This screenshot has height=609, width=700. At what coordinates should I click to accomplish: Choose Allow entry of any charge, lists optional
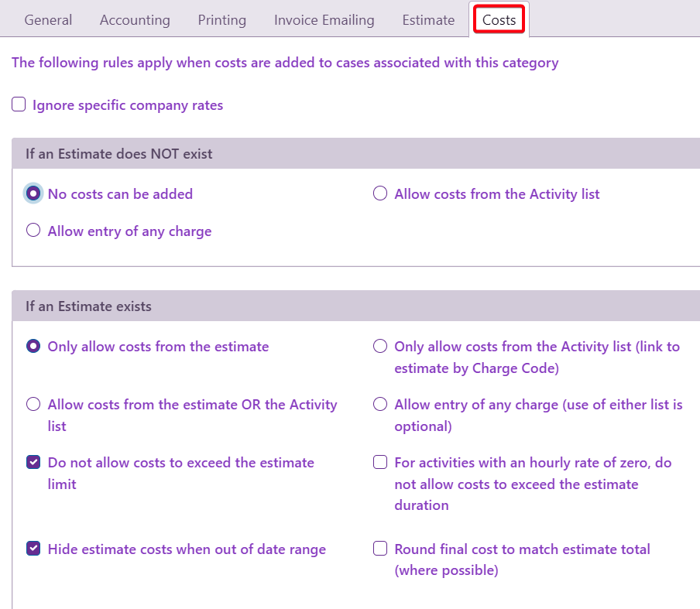tap(380, 405)
